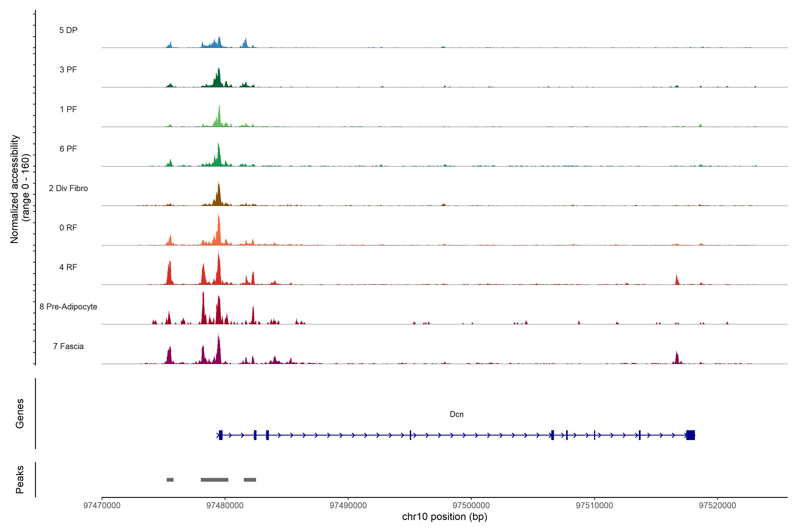Click the chr10 position axis title

tap(444, 517)
